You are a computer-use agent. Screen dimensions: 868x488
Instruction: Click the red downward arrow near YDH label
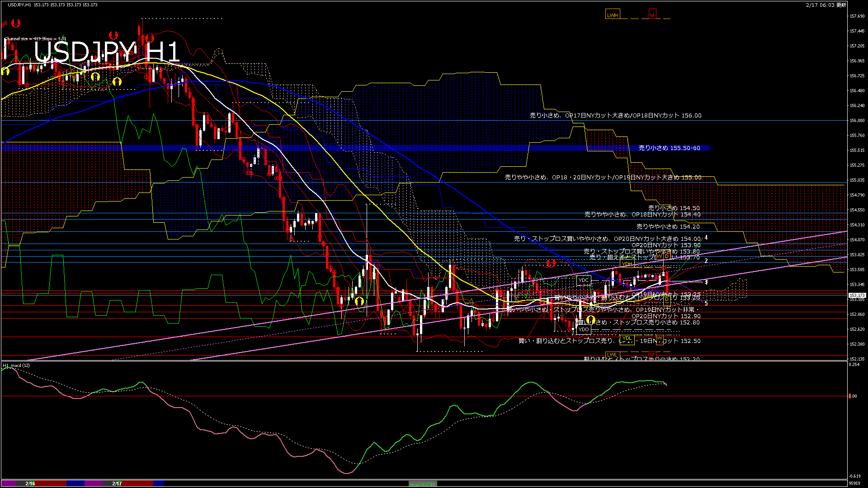550,263
